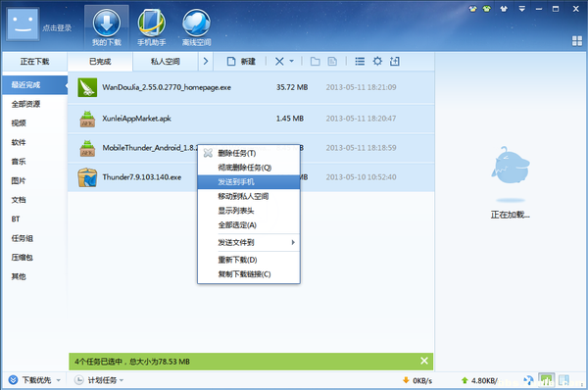588x390 pixels.
Task: Click the WanDouJia_2.55.0.2770_homepage.exe file icon
Action: click(87, 87)
